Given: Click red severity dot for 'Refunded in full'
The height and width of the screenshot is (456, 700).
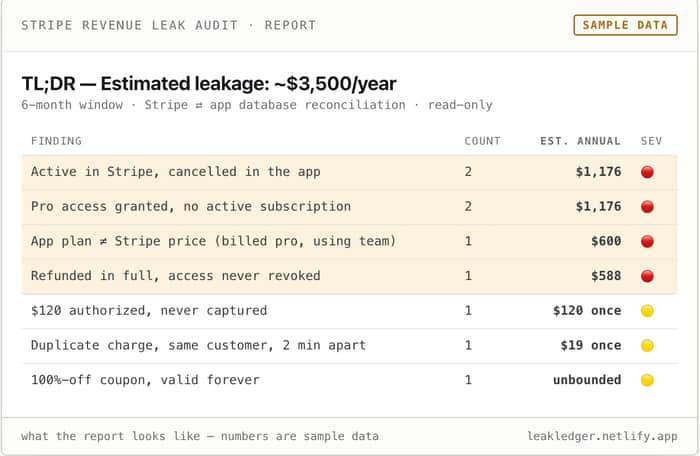Looking at the screenshot, I should click(x=647, y=276).
